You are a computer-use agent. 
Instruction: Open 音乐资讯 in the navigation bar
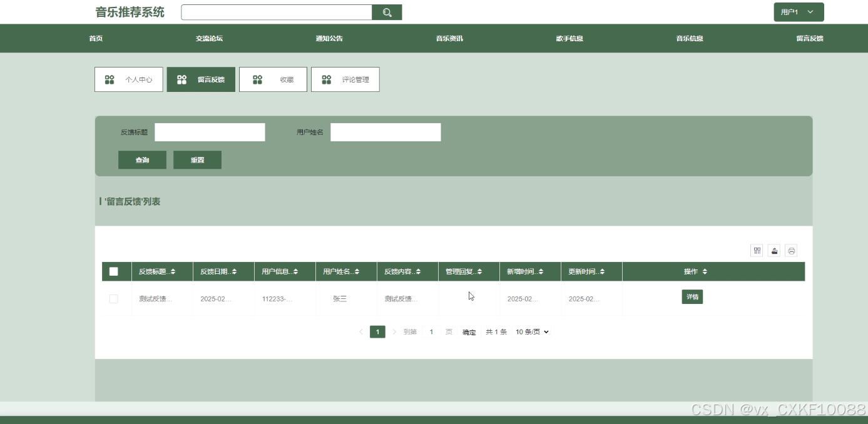449,38
